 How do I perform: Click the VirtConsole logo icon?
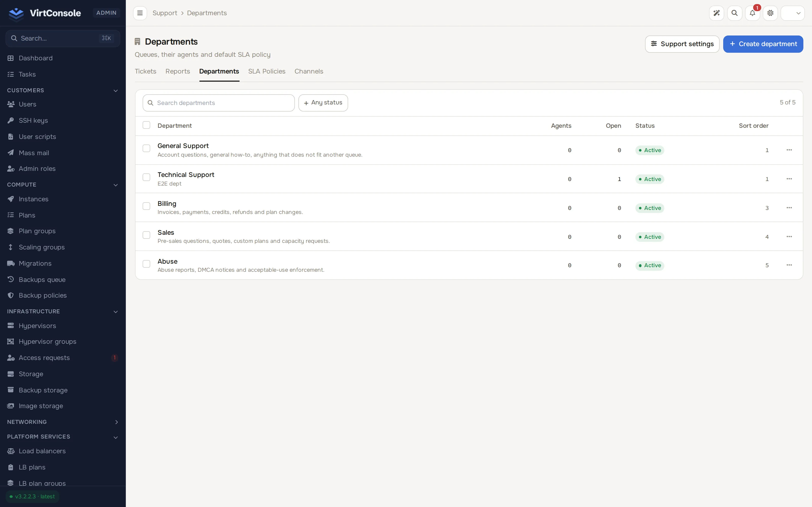click(x=16, y=13)
